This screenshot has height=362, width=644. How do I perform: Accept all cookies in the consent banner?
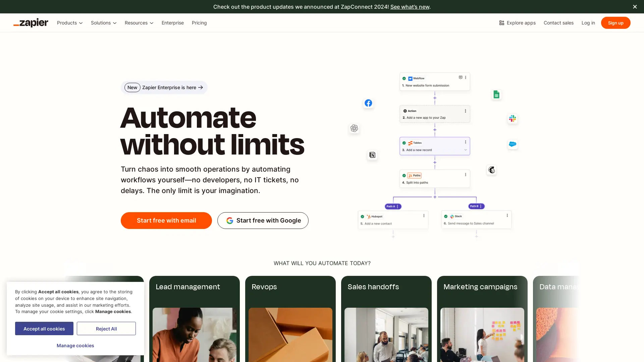click(44, 328)
